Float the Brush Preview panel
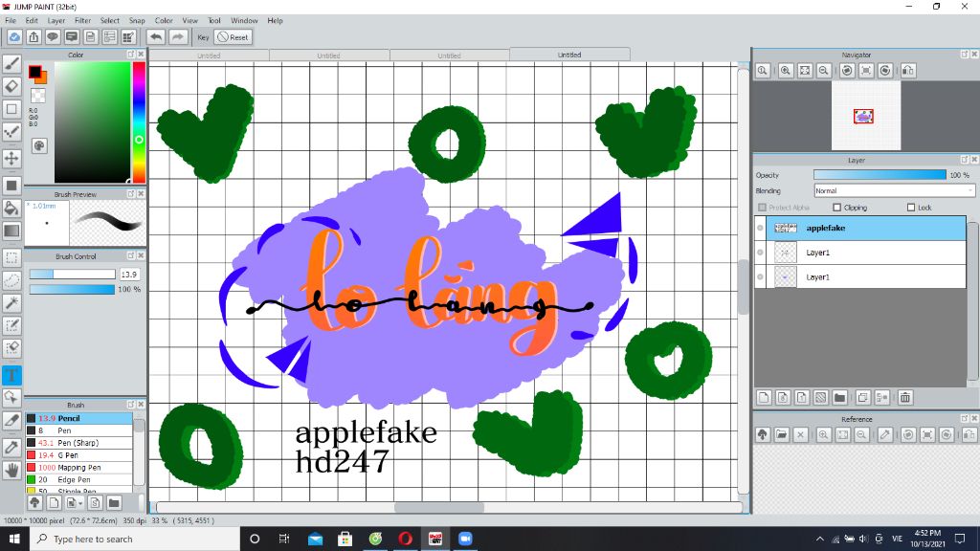This screenshot has width=980, height=551. click(130, 194)
